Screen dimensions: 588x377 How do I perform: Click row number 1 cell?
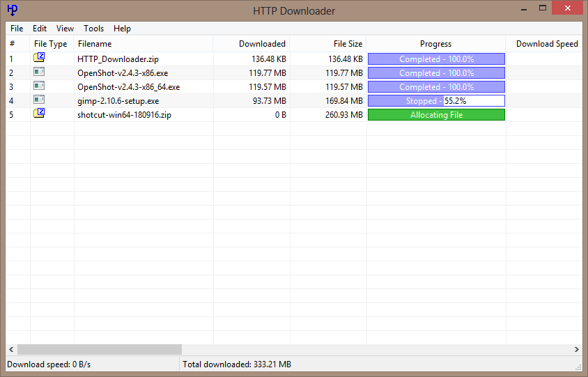(11, 59)
